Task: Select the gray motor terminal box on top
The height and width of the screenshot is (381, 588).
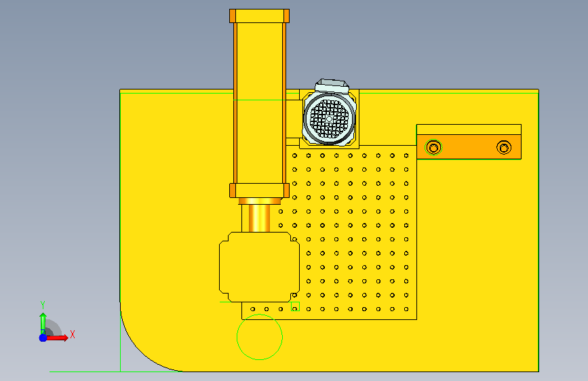Action: pyautogui.click(x=332, y=86)
